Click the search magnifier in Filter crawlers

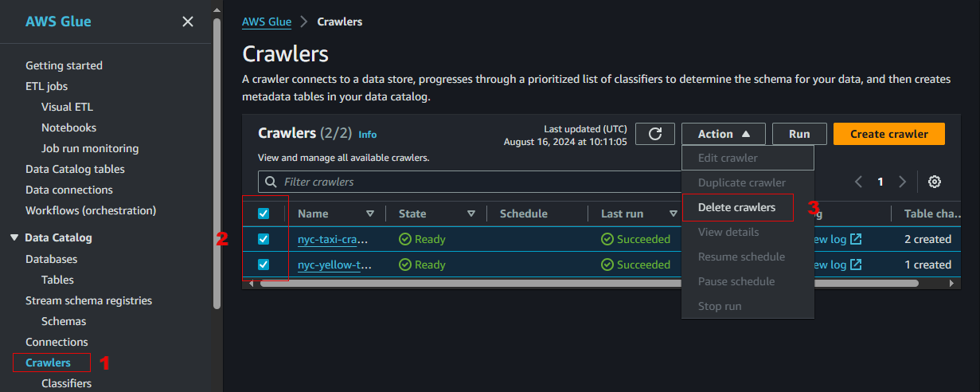(271, 182)
